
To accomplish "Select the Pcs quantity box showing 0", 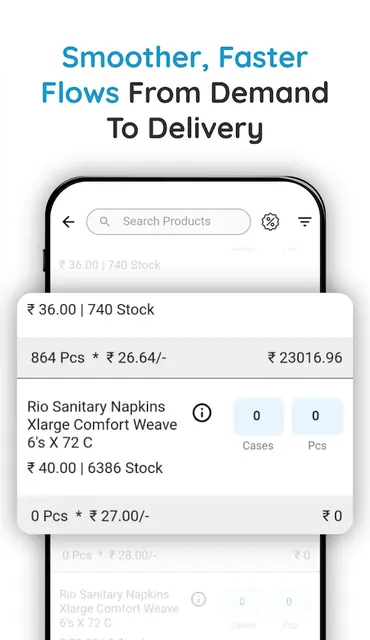I will click(x=317, y=416).
